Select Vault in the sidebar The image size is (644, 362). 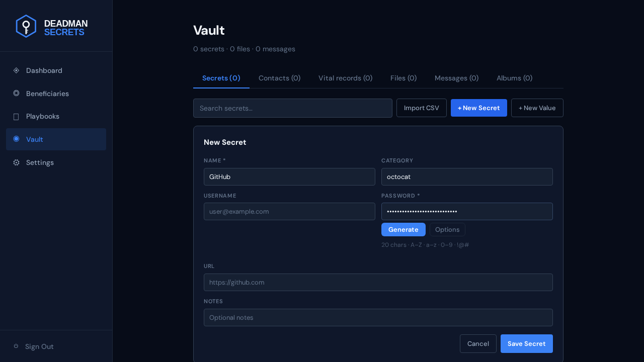56,139
